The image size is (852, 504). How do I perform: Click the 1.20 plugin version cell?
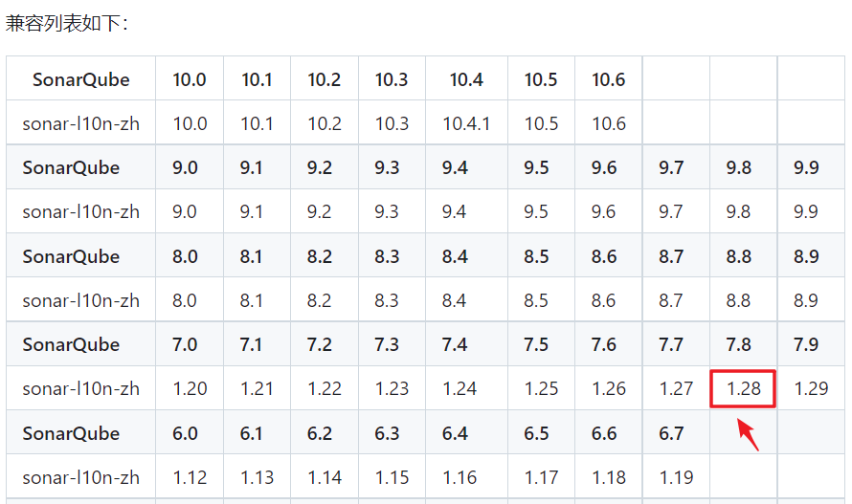[190, 389]
